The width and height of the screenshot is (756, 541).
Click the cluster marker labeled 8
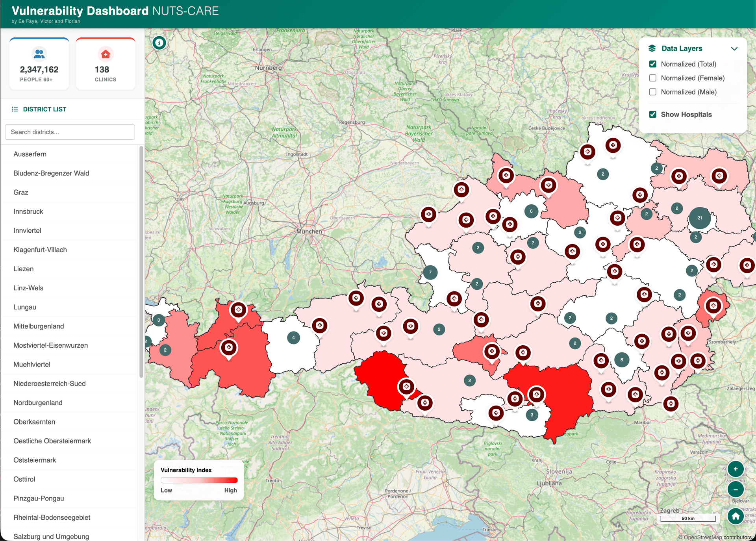coord(621,359)
